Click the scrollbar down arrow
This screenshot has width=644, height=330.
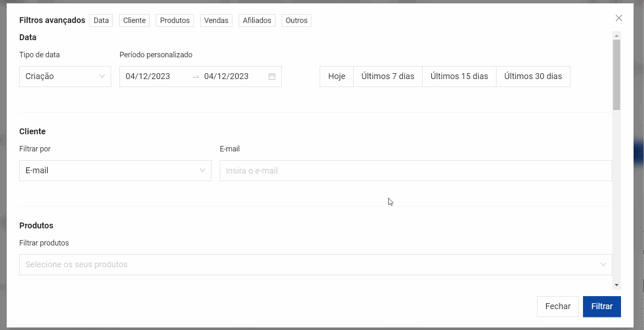coord(616,285)
